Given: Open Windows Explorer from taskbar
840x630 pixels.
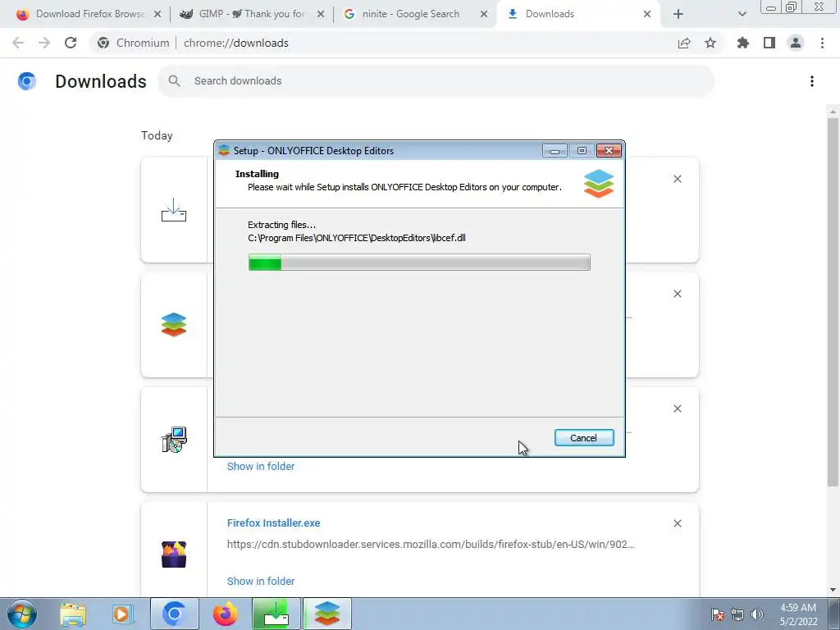Looking at the screenshot, I should (73, 614).
